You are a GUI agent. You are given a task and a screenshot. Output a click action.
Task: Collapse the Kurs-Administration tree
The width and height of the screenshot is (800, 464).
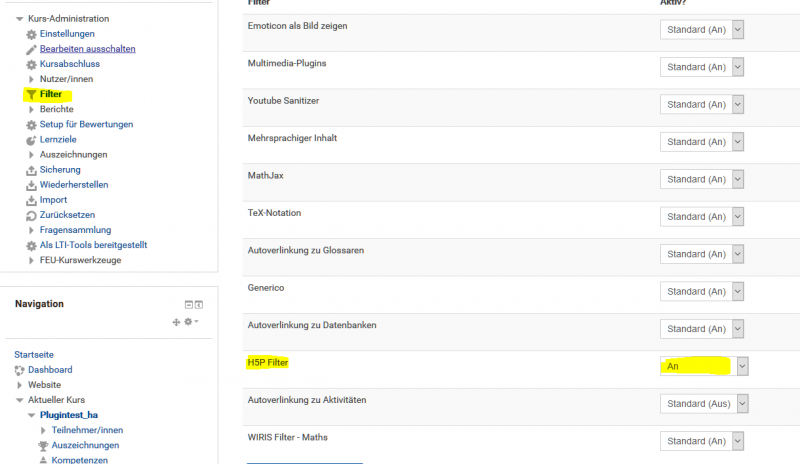[19, 19]
